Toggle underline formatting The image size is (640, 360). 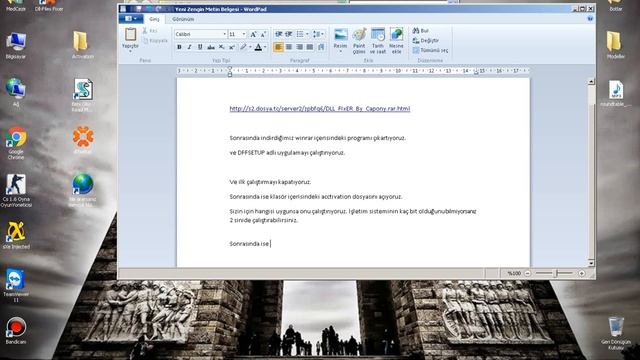pyautogui.click(x=200, y=47)
